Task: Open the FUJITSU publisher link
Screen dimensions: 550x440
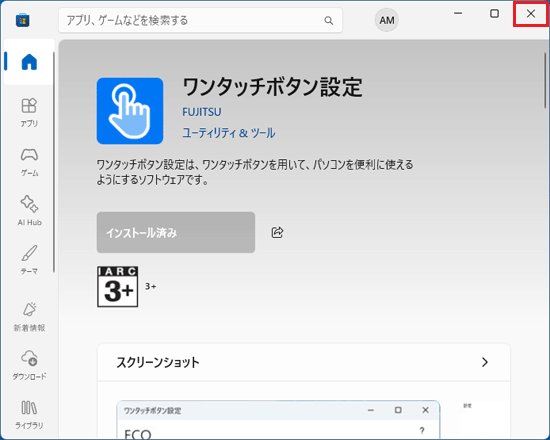Action: click(202, 112)
